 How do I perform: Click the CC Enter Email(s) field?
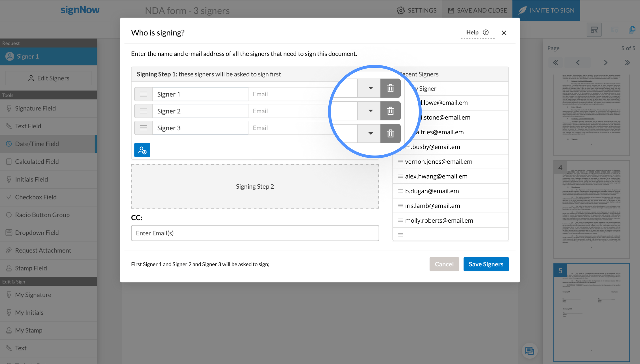pyautogui.click(x=255, y=233)
